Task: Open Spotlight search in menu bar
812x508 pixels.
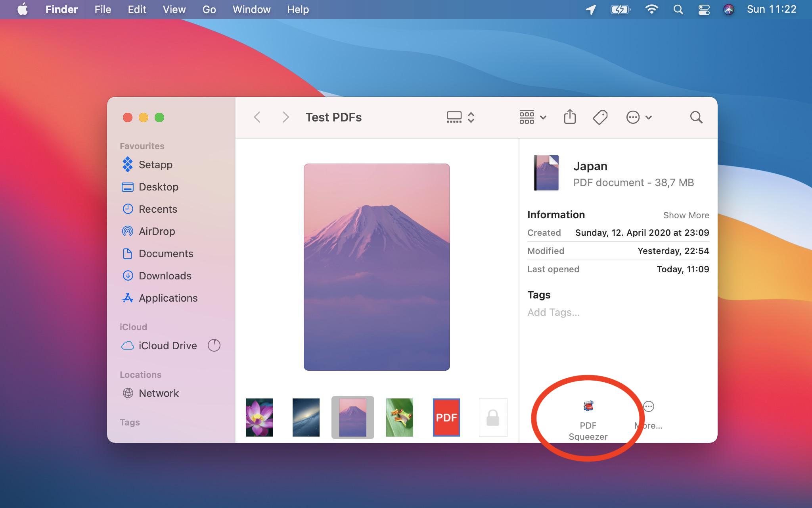Action: pos(678,9)
